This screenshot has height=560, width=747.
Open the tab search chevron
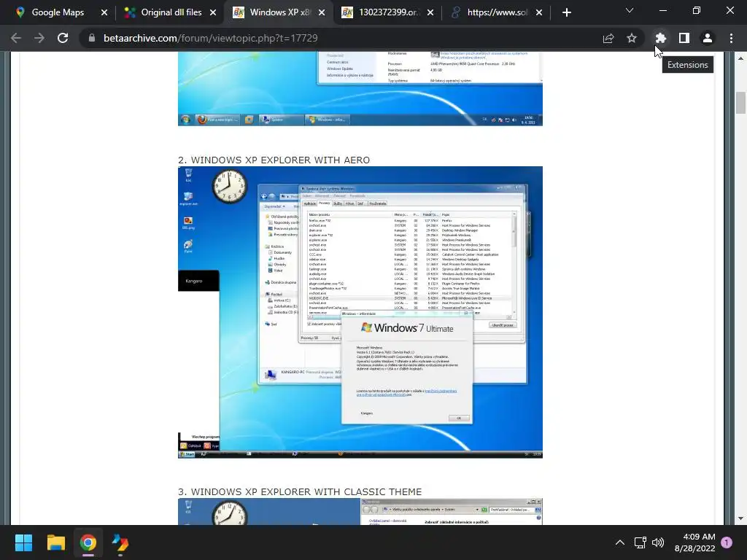(630, 10)
